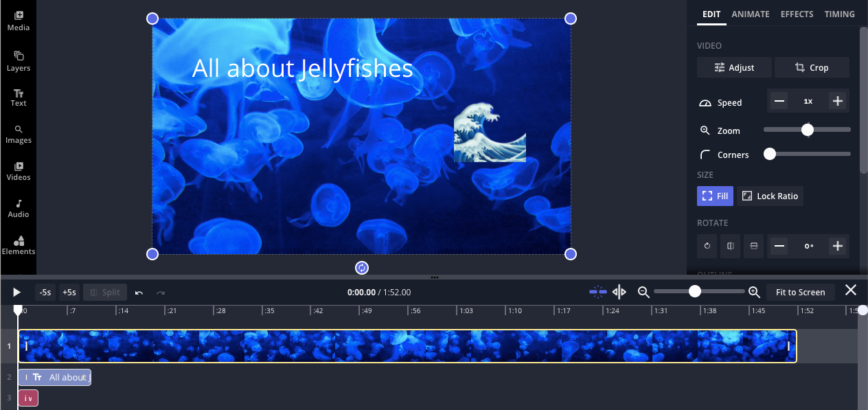Flip the video horizontally in Rotate section

[730, 246]
